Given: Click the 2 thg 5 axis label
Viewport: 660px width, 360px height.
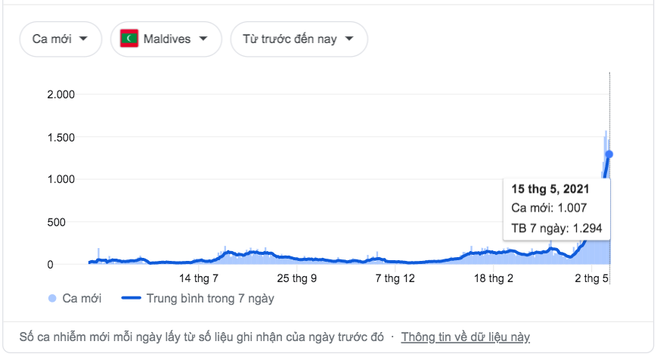Looking at the screenshot, I should tap(591, 278).
